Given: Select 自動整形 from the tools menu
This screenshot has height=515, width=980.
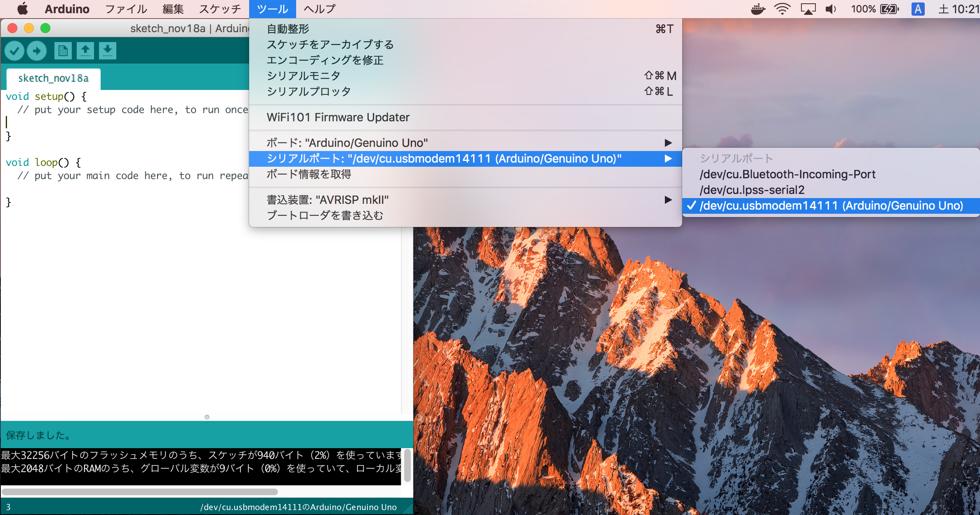Looking at the screenshot, I should click(465, 29).
